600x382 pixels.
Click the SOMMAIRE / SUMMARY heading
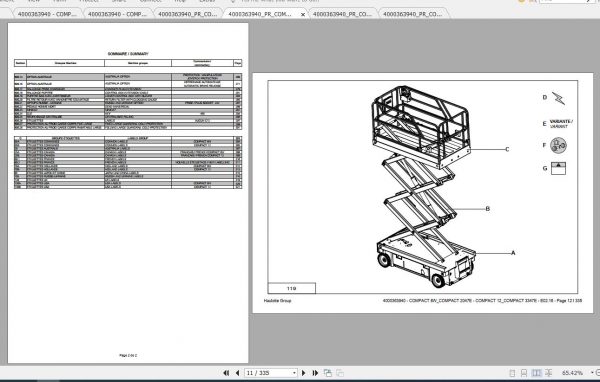coord(128,54)
